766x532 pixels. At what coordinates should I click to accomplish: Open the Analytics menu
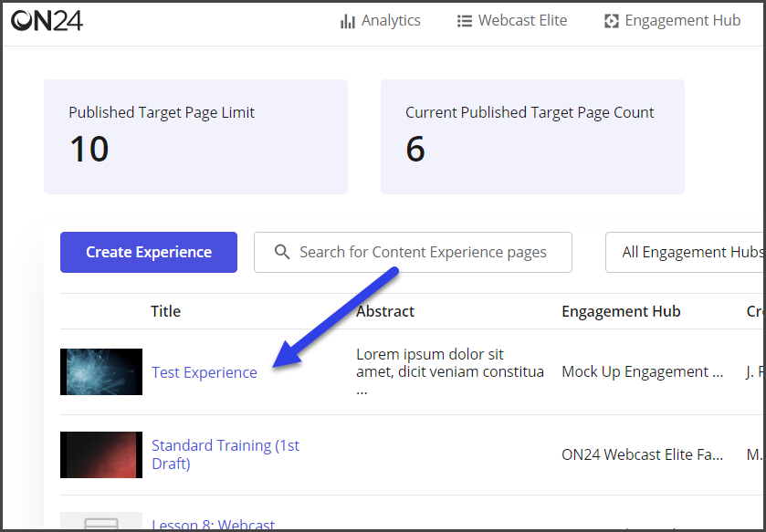(x=381, y=20)
